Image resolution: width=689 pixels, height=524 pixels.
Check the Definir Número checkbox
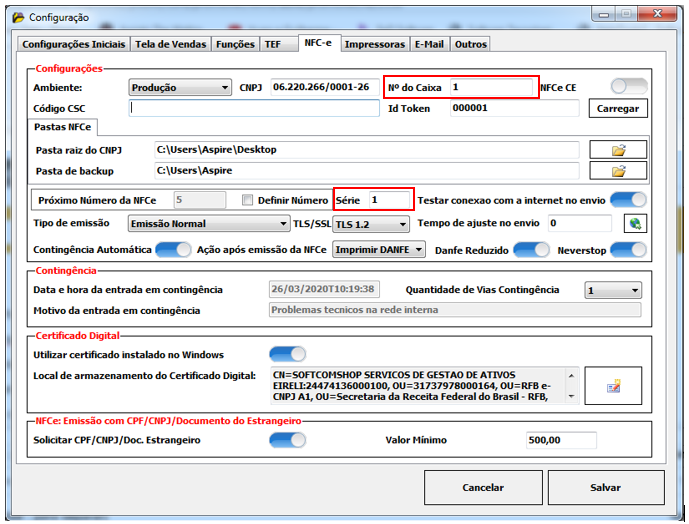(248, 200)
